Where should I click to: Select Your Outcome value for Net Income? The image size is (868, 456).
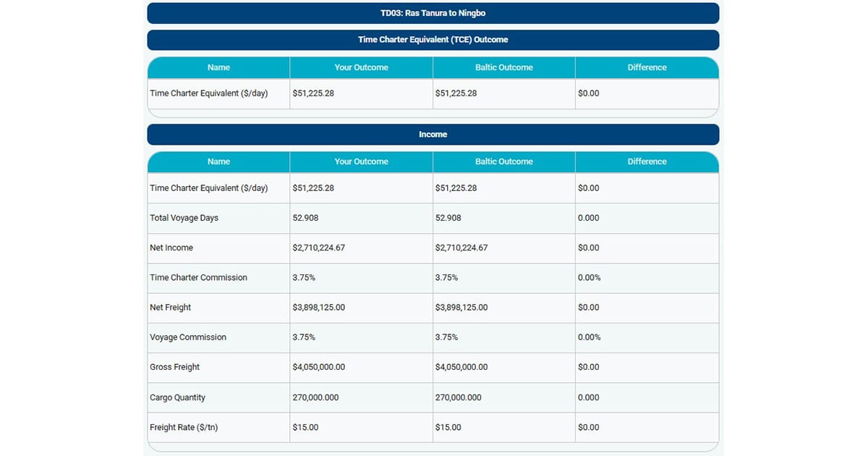coord(319,248)
